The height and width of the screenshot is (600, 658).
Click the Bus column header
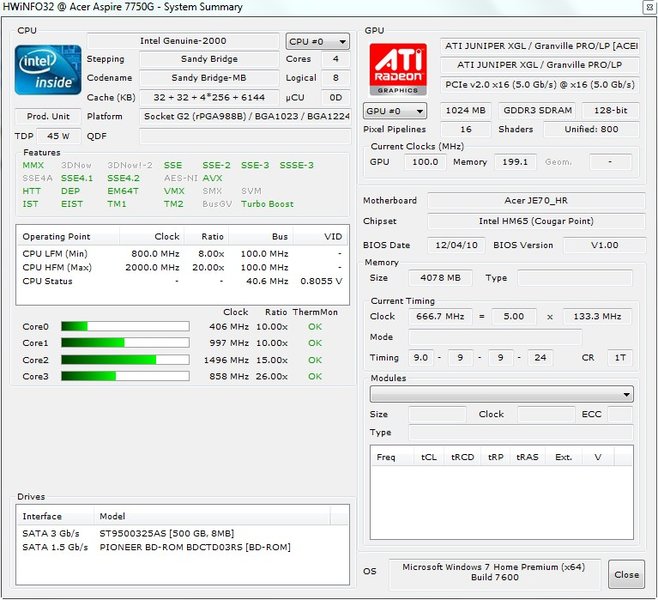point(261,237)
